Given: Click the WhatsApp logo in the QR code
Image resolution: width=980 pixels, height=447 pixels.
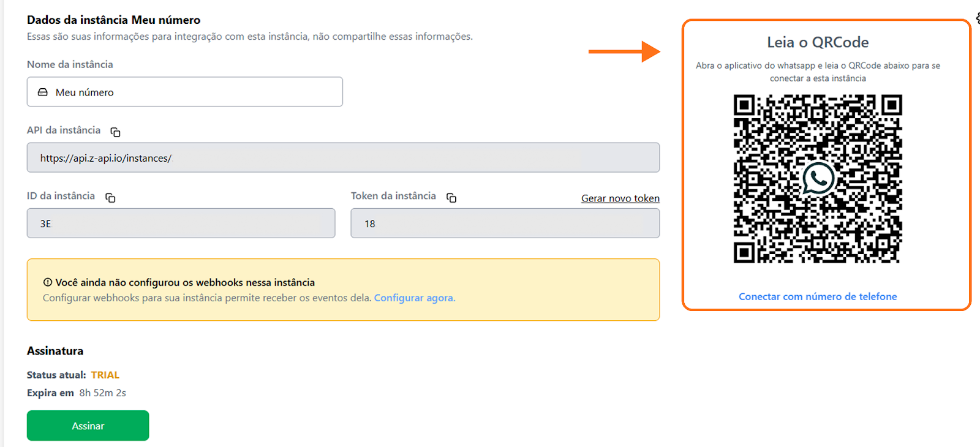Looking at the screenshot, I should click(818, 179).
